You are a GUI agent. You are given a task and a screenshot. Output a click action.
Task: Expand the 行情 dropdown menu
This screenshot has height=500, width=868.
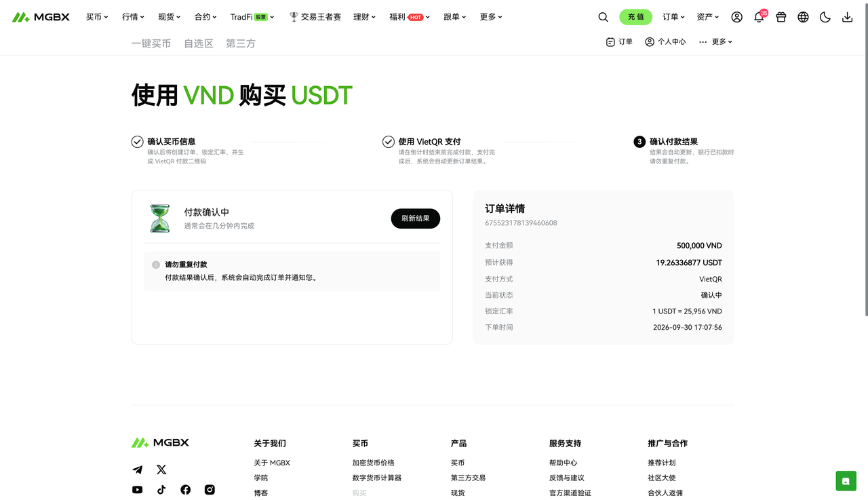point(133,17)
